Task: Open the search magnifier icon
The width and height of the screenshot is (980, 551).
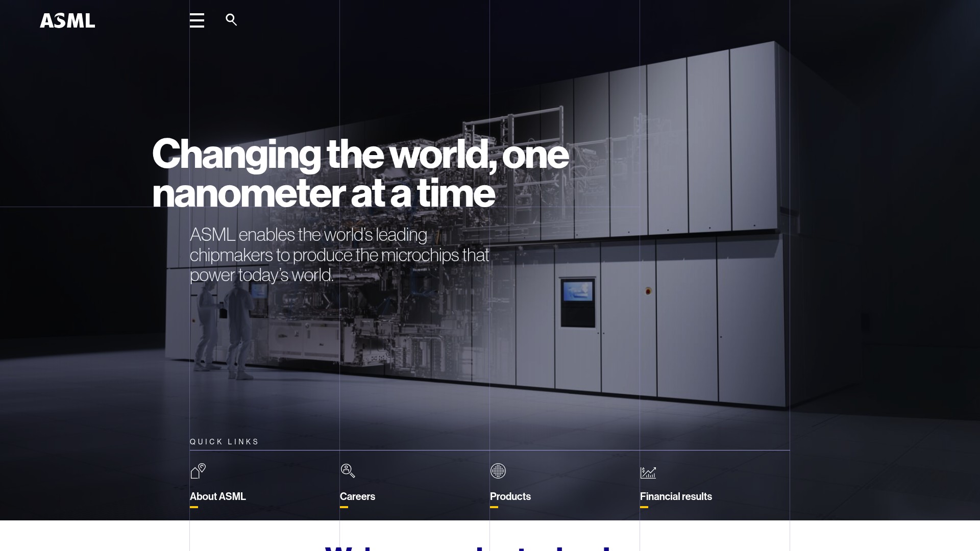Action: pyautogui.click(x=231, y=20)
